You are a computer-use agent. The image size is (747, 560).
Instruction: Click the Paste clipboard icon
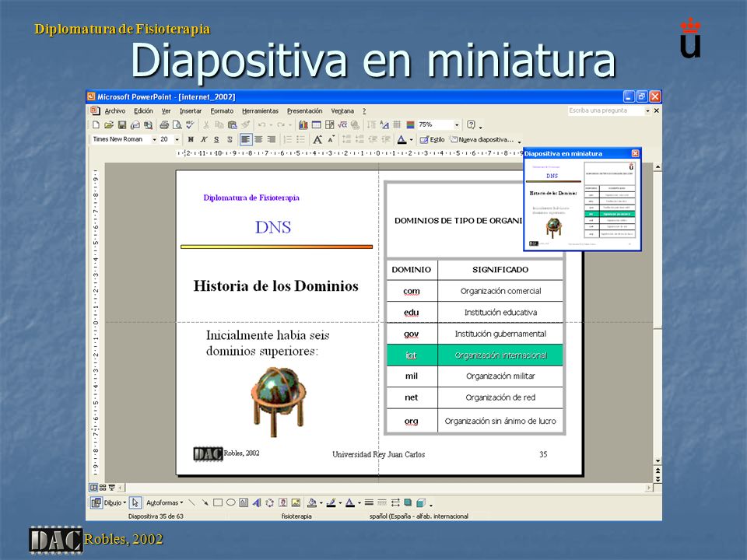click(233, 124)
